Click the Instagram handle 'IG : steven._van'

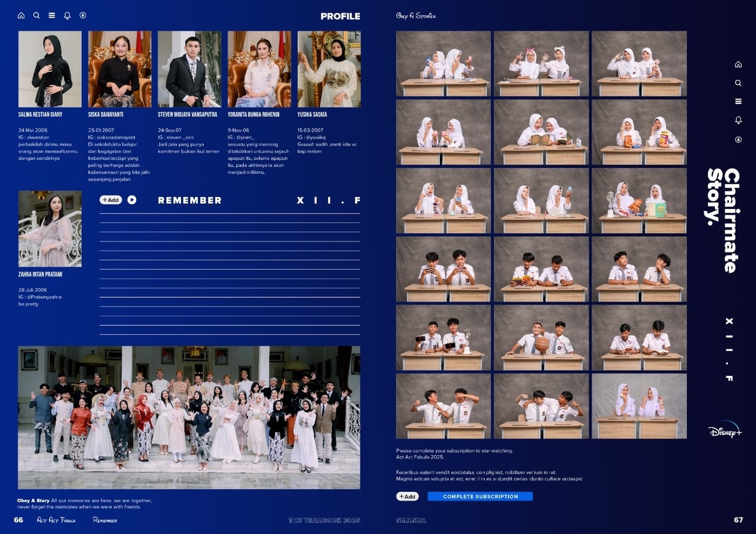tap(176, 137)
